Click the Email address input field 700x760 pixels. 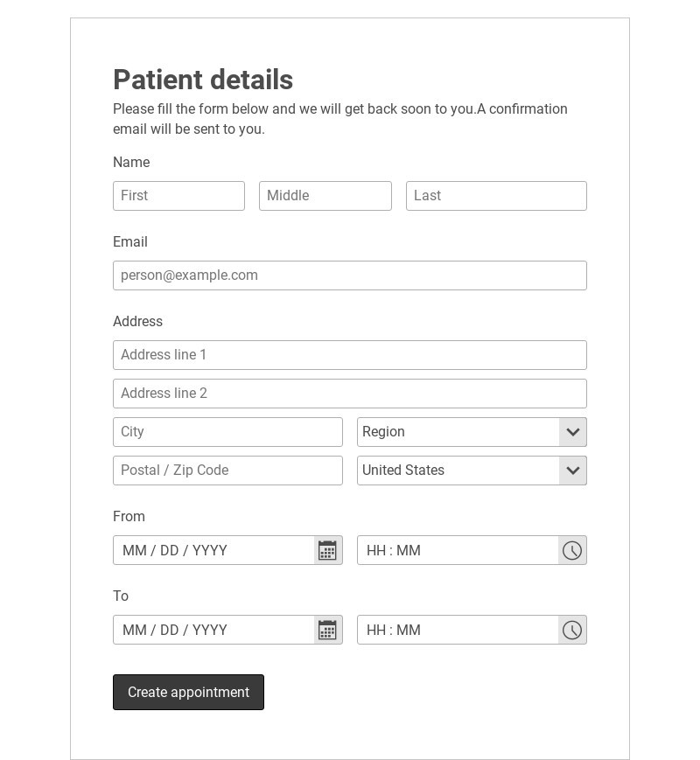[349, 275]
